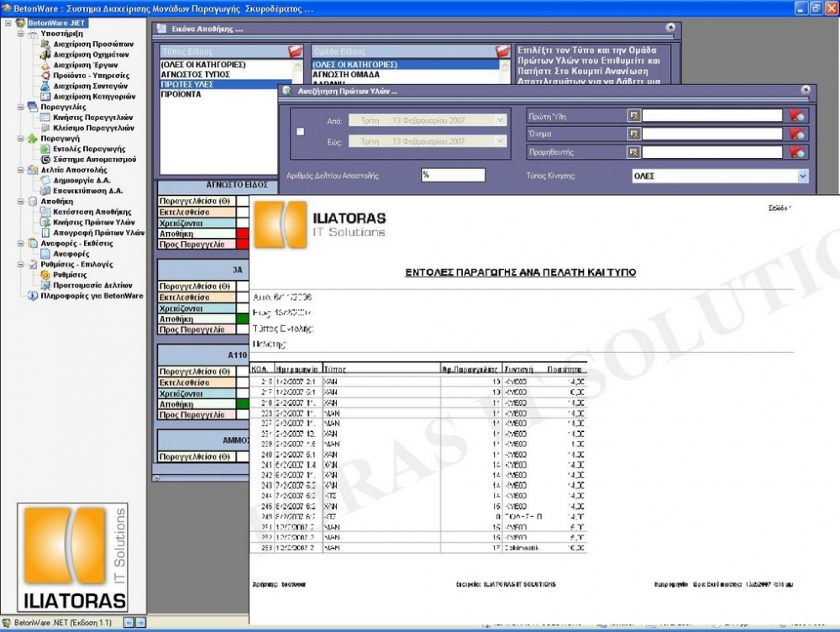
Task: Open the Τύπος Κίνησης dropdown
Action: (x=802, y=176)
